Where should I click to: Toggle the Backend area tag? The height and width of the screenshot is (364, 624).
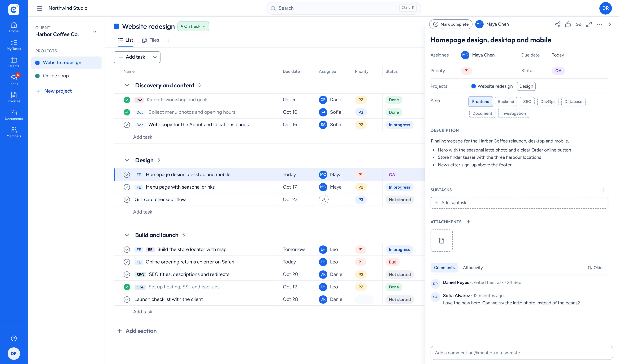tap(506, 102)
